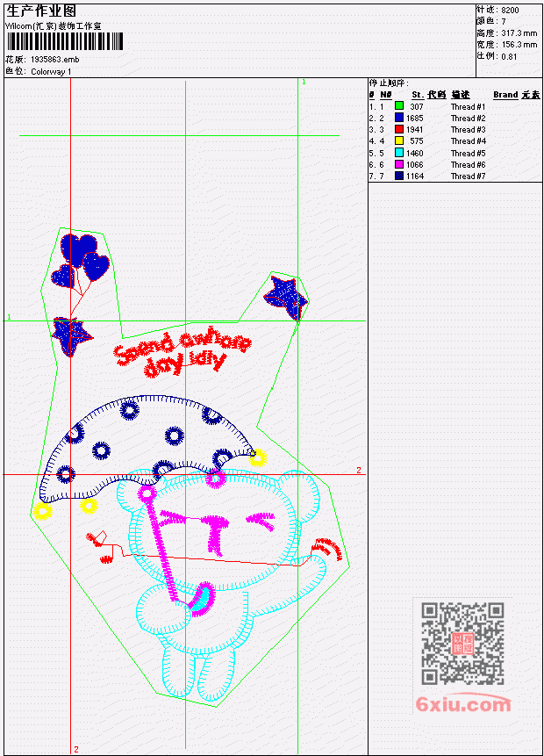Click stitch code value 1066
This screenshot has width=544, height=756.
pyautogui.click(x=415, y=165)
